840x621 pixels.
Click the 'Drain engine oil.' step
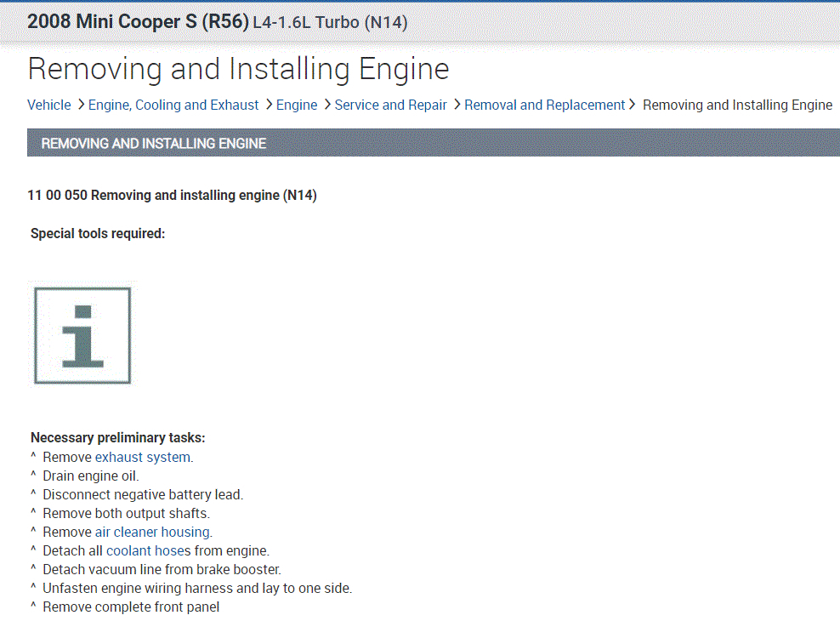[x=90, y=476]
